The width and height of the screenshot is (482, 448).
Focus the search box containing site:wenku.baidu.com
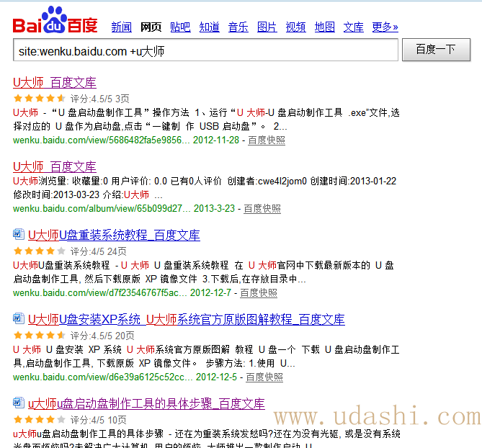click(205, 50)
